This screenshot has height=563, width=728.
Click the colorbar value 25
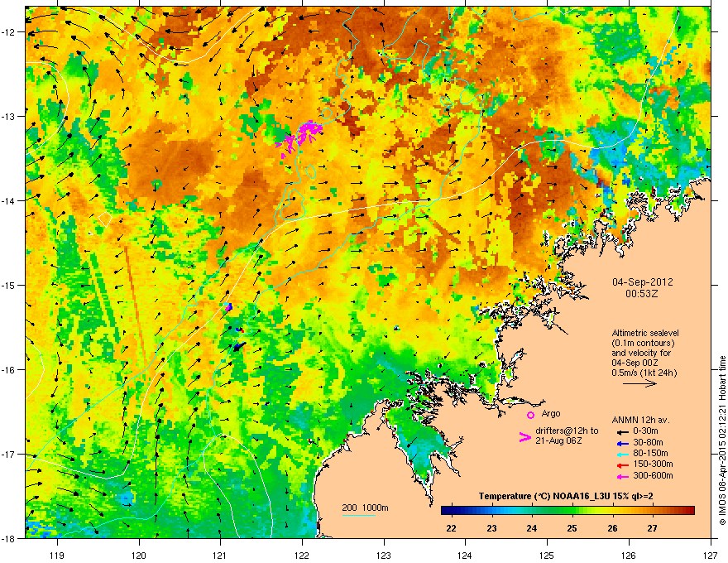(x=572, y=528)
